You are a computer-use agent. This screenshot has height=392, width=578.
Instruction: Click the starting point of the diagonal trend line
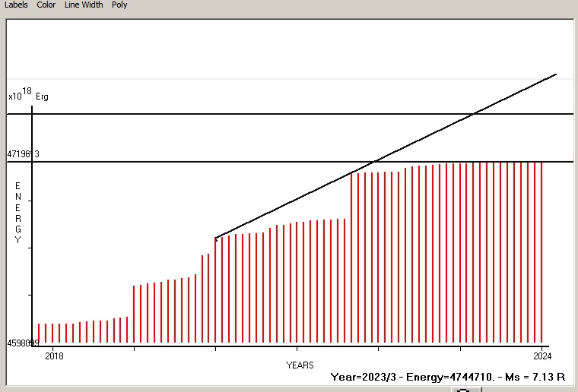coord(216,238)
